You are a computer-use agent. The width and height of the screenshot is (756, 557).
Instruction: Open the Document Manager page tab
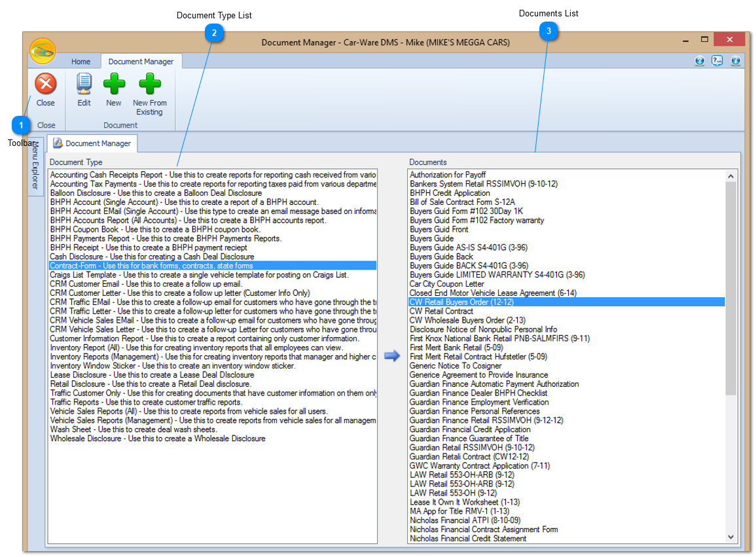pyautogui.click(x=92, y=143)
